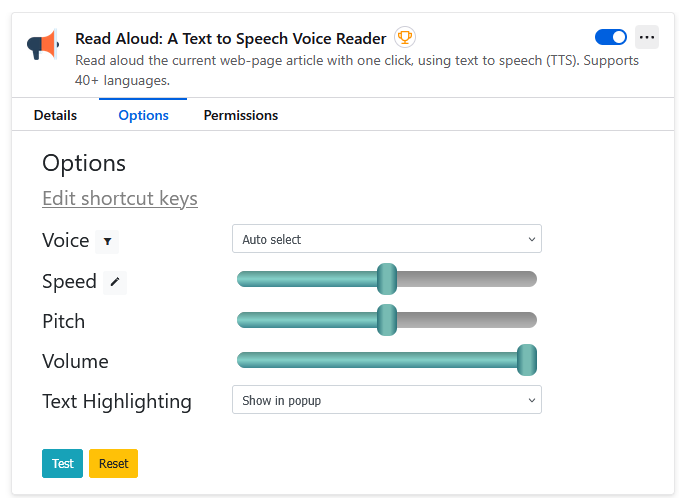Screen dimensions: 679x498
Task: Click the Speed pencil edit icon
Action: (x=115, y=282)
